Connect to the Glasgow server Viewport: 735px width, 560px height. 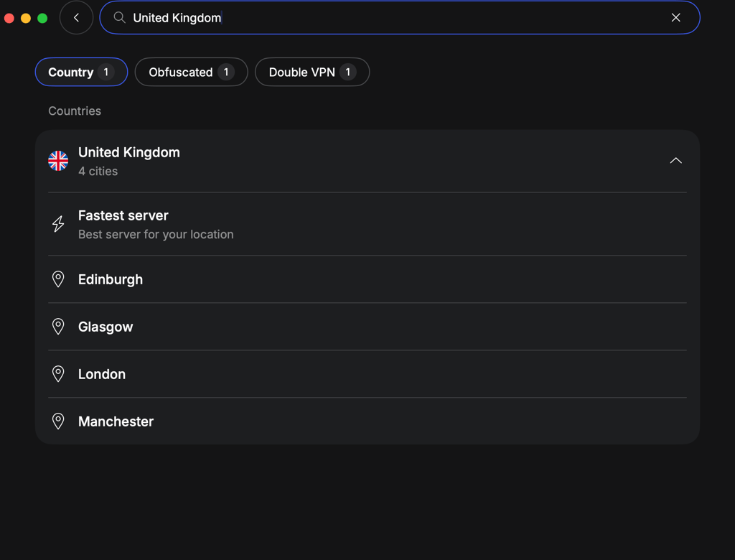pyautogui.click(x=367, y=327)
